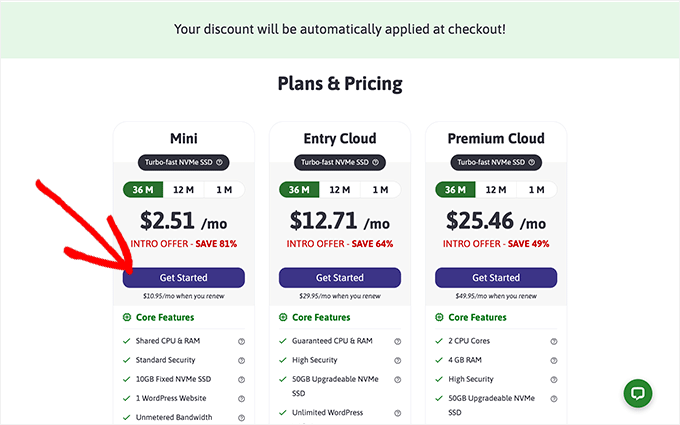Screen dimensions: 680x425
Task: Select 1 M billing for Entry Cloud plan
Action: (380, 190)
